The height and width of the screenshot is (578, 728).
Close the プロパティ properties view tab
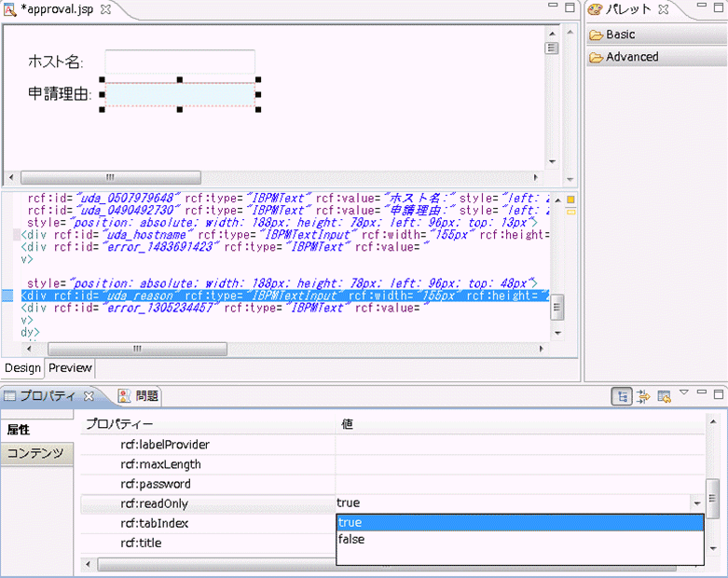(x=89, y=396)
